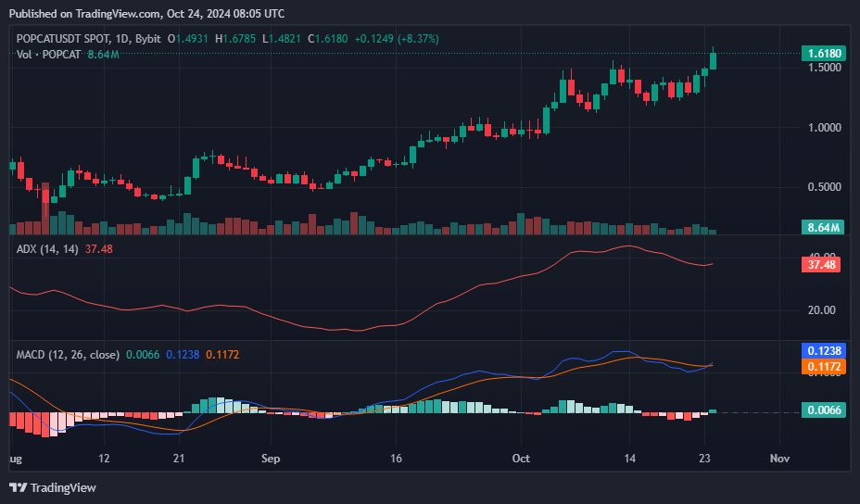
Task: Click the 8.64M volume label on price axis
Action: (823, 227)
